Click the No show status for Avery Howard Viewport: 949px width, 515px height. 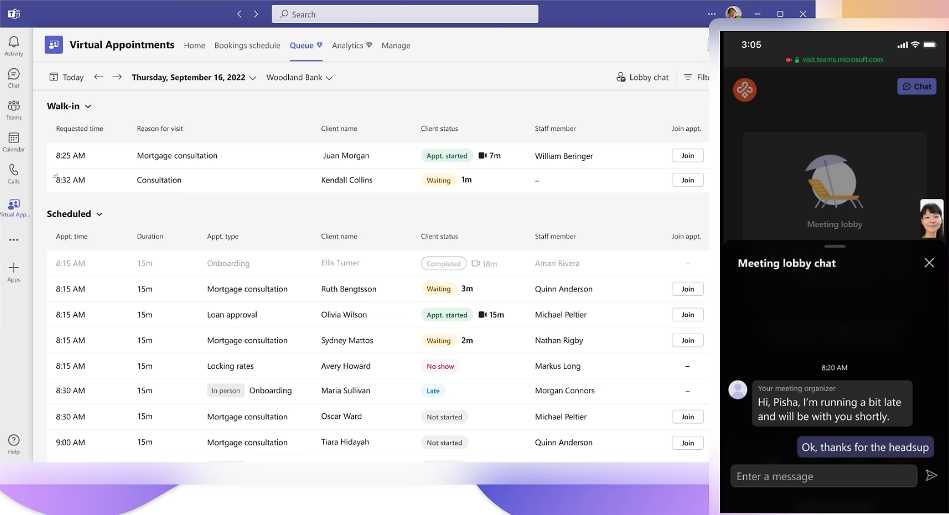coord(440,366)
